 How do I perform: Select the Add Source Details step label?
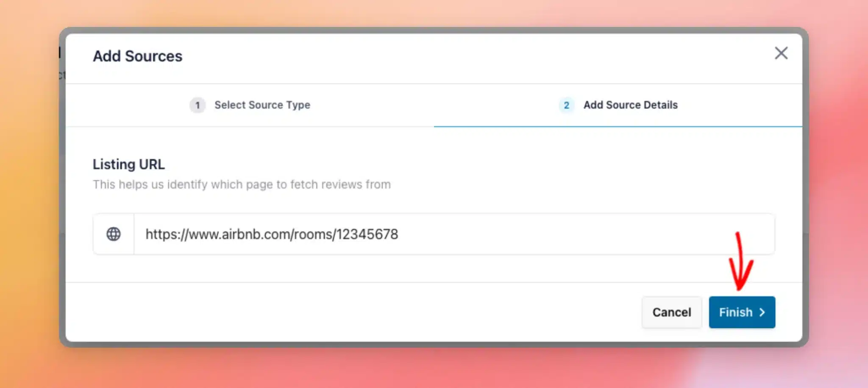pos(631,105)
